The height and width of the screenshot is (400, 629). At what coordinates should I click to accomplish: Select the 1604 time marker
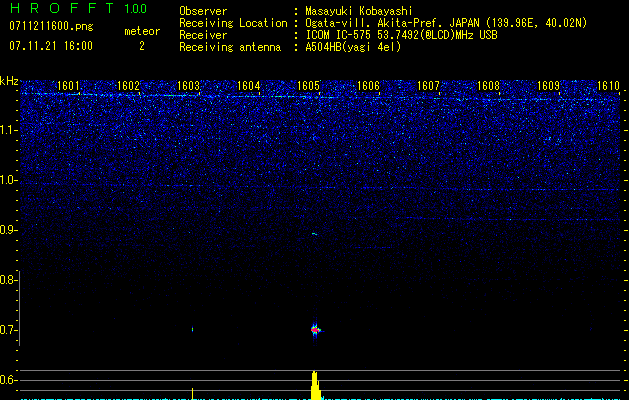249,86
